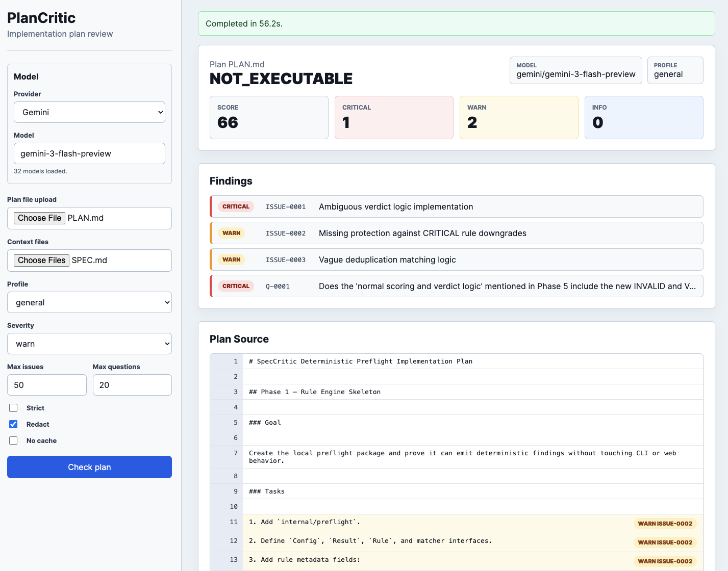
Task: Click the WARN ISSUE-0002 badge on line 13
Action: point(665,561)
